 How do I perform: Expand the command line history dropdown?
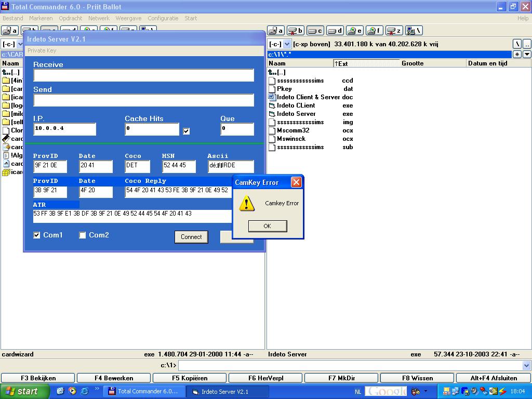point(526,365)
